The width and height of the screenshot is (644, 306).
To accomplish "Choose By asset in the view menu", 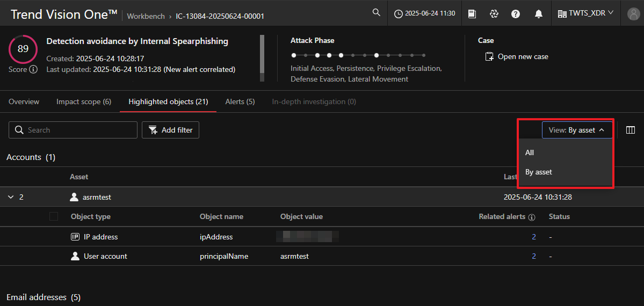I will (x=538, y=172).
